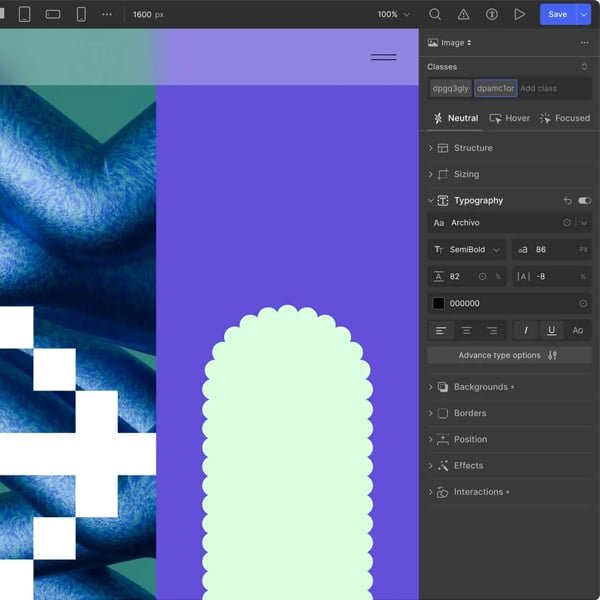Click the Typography T icon
This screenshot has height=600, width=600.
(443, 201)
